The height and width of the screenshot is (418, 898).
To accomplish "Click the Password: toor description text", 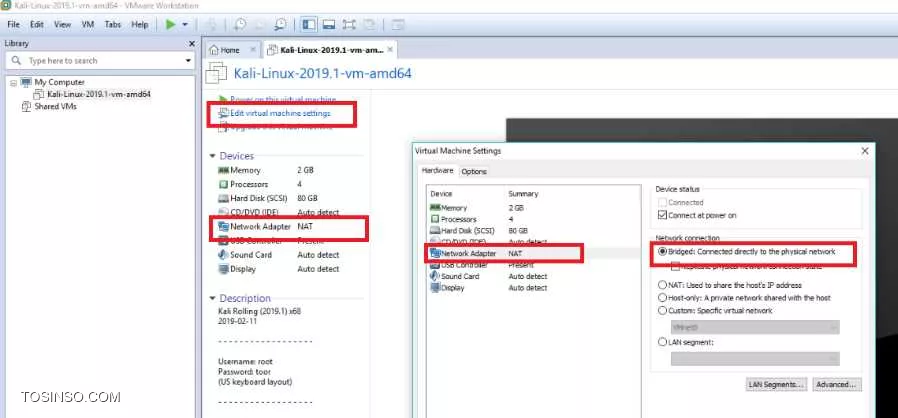I will pos(246,372).
